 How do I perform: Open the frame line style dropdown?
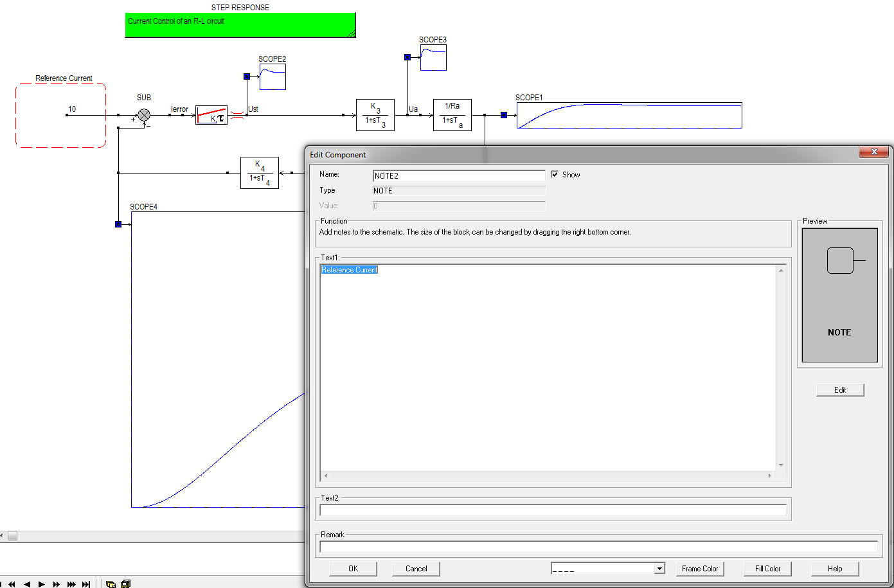coord(659,569)
